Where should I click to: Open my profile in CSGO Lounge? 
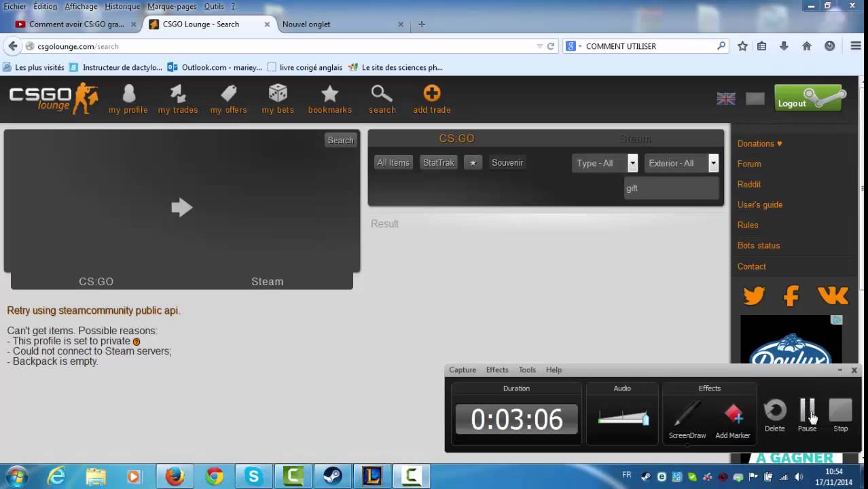[x=128, y=99]
